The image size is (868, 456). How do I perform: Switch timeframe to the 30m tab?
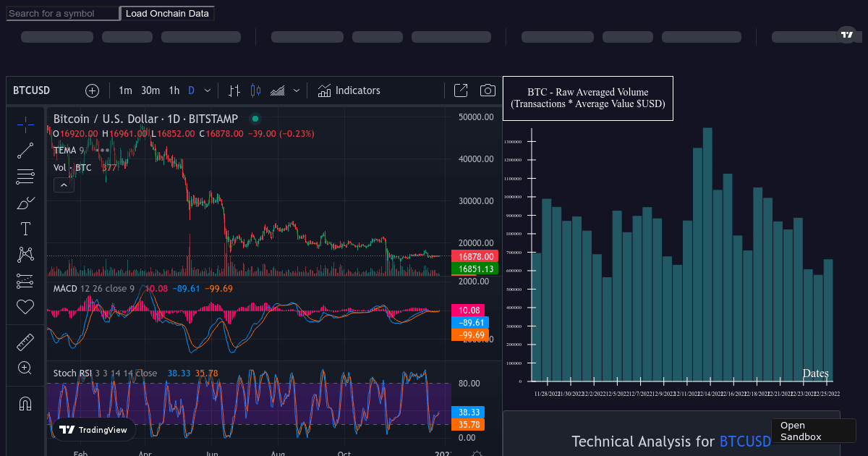point(150,90)
